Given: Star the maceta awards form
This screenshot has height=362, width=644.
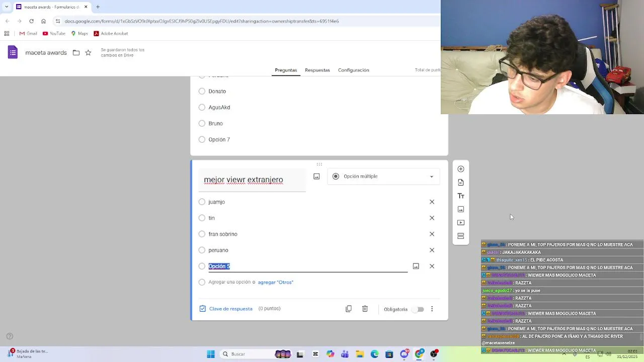Looking at the screenshot, I should [88, 52].
